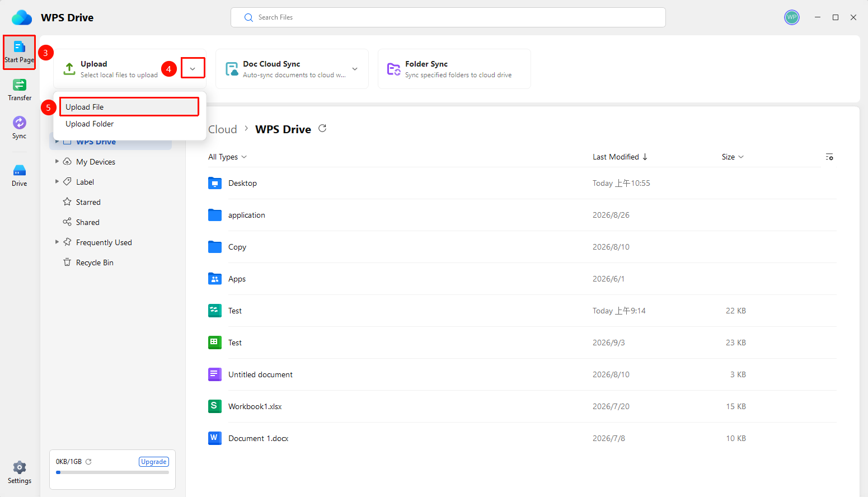Click the Folder Sync icon
The width and height of the screenshot is (868, 497).
pyautogui.click(x=394, y=69)
